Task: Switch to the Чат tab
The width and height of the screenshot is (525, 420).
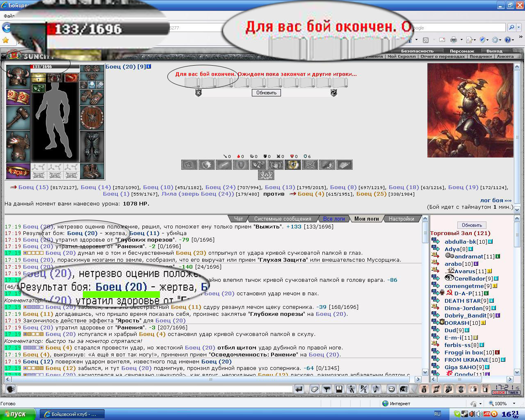Action: tap(239, 219)
